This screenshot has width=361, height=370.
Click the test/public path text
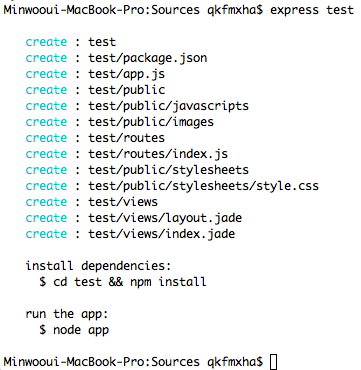tap(126, 90)
